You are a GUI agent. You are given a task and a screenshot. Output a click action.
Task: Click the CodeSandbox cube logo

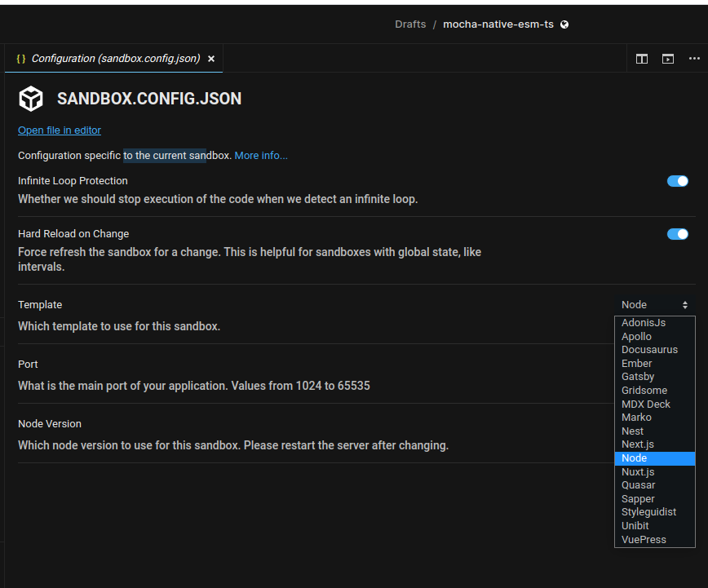coord(31,99)
